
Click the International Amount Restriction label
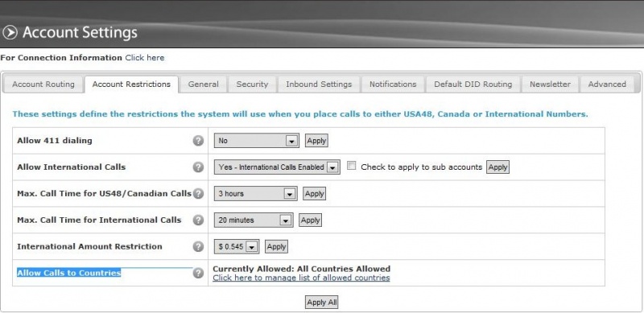click(x=89, y=246)
